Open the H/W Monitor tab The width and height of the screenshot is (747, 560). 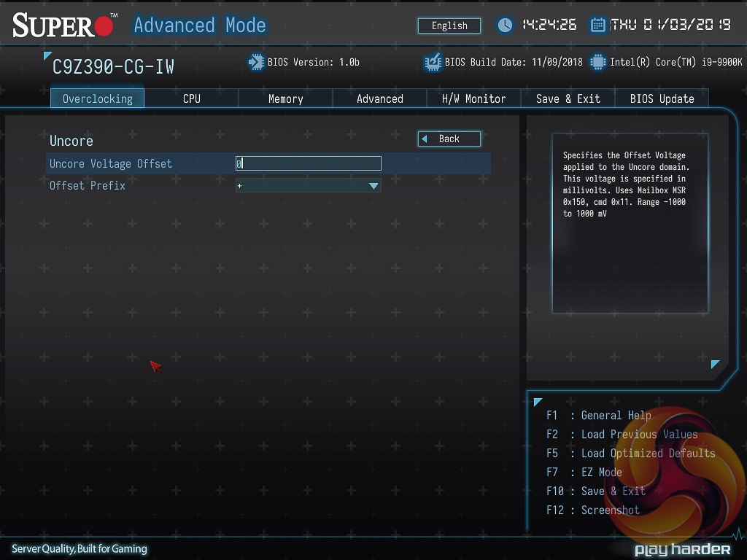click(x=473, y=98)
